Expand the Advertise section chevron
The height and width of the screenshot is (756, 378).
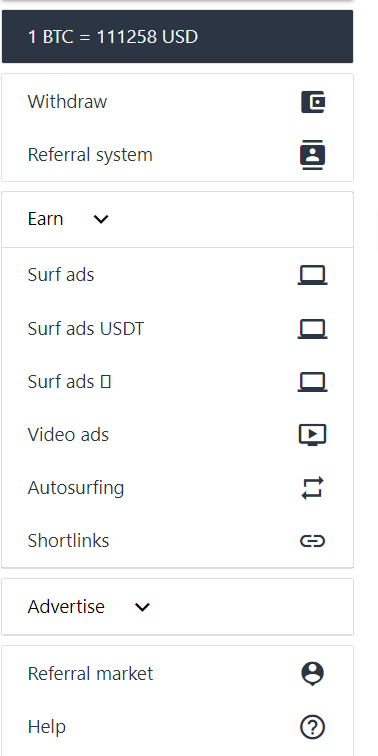142,607
